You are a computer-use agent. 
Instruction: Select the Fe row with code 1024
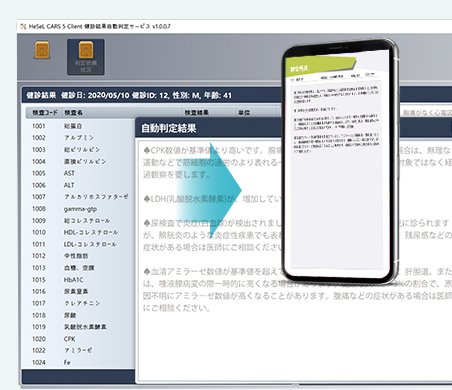click(x=80, y=362)
